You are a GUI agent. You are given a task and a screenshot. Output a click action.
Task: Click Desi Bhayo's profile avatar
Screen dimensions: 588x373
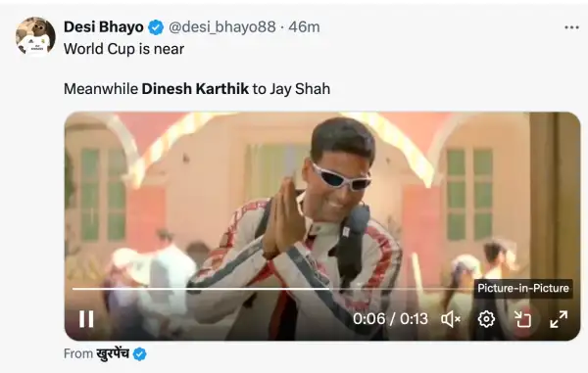(35, 36)
